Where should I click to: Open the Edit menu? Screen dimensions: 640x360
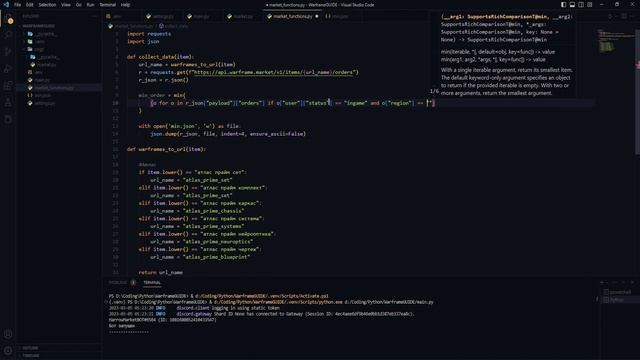[x=29, y=5]
